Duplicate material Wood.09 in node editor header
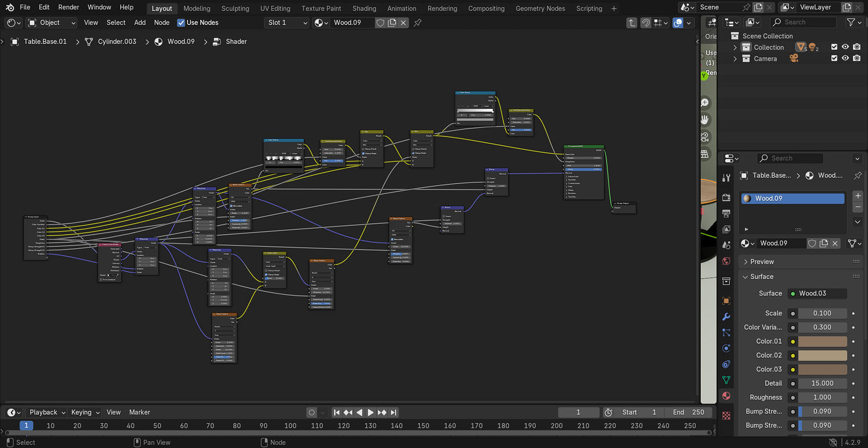Screen dimensions: 868x448 click(x=392, y=23)
